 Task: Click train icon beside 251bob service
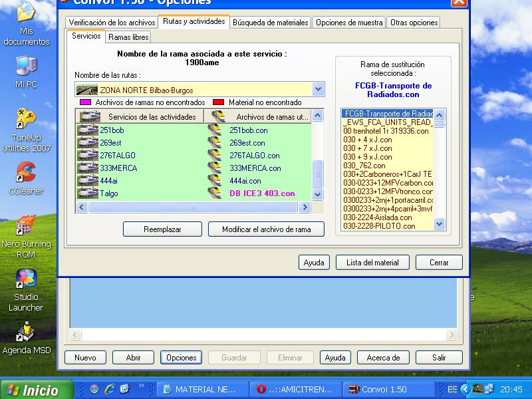[88, 130]
